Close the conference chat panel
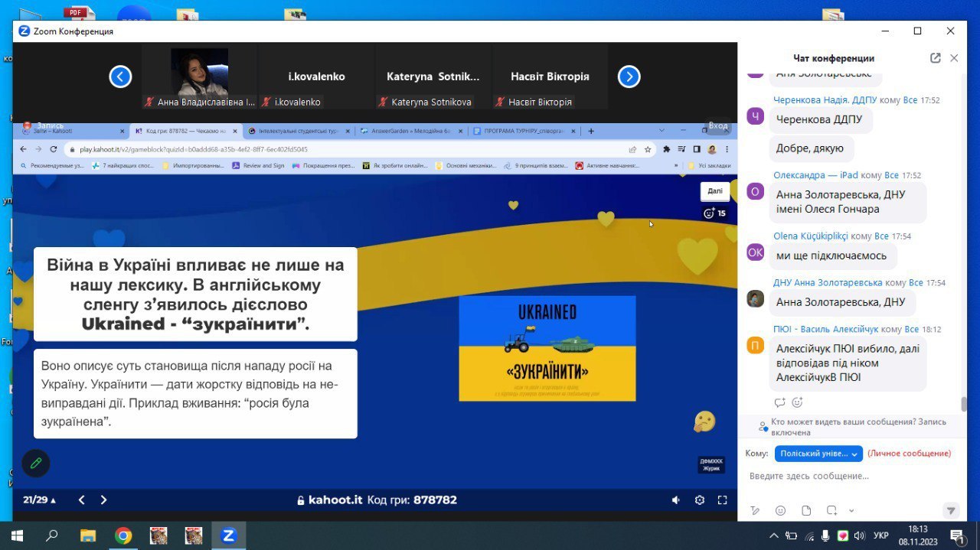This screenshot has width=980, height=550. pyautogui.click(x=954, y=58)
